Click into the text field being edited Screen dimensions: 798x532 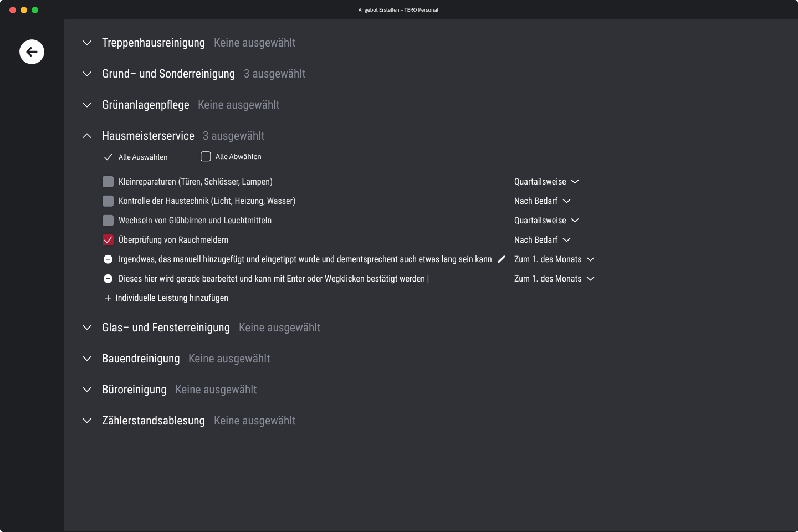pos(272,279)
